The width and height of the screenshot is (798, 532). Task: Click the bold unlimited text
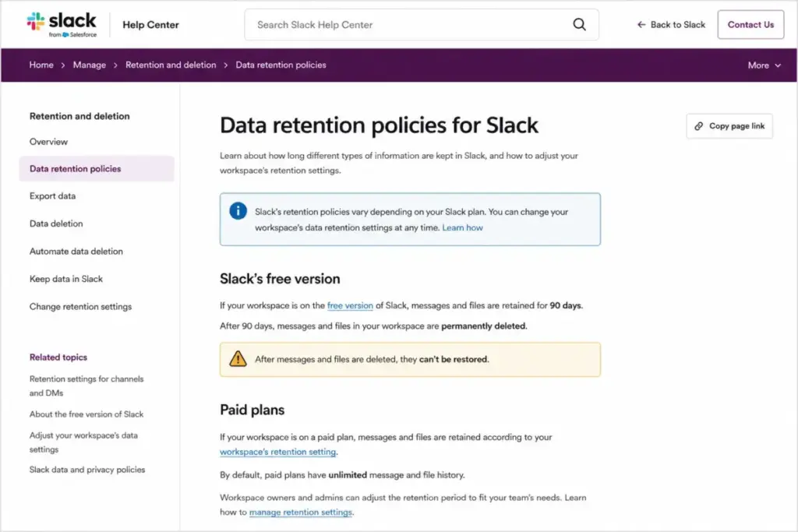(348, 475)
